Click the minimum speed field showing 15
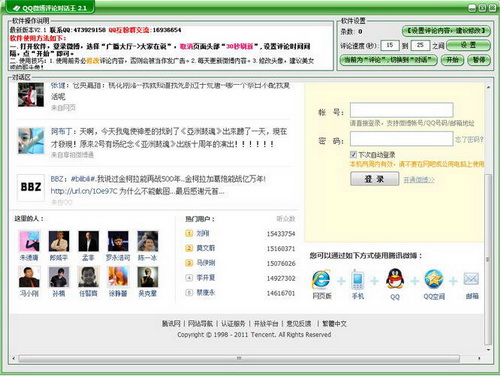The height and width of the screenshot is (377, 500). [390, 45]
